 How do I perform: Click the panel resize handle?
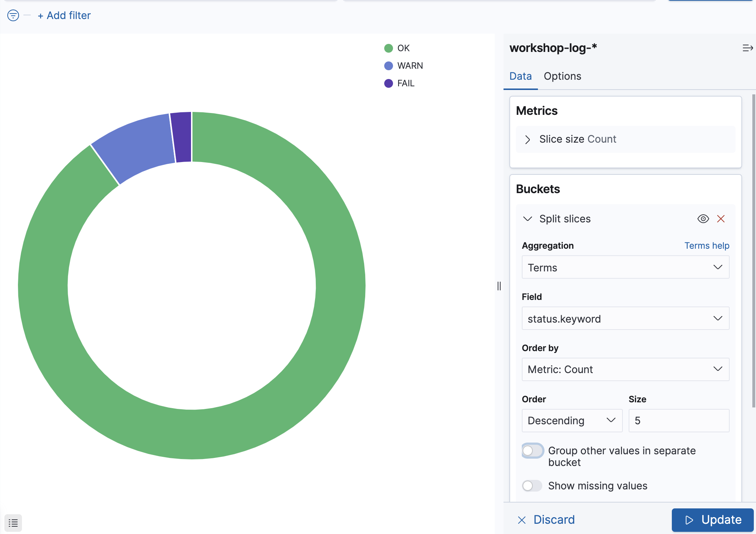coord(499,286)
